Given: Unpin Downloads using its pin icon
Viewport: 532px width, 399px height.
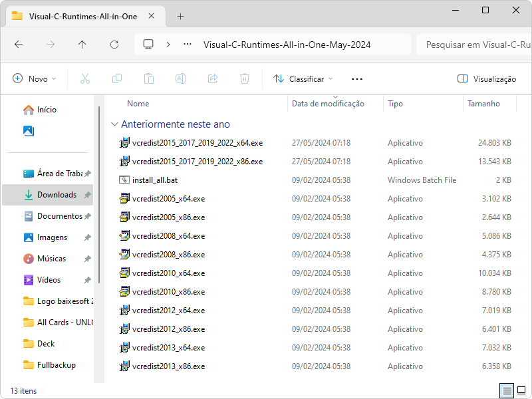Looking at the screenshot, I should tap(88, 195).
